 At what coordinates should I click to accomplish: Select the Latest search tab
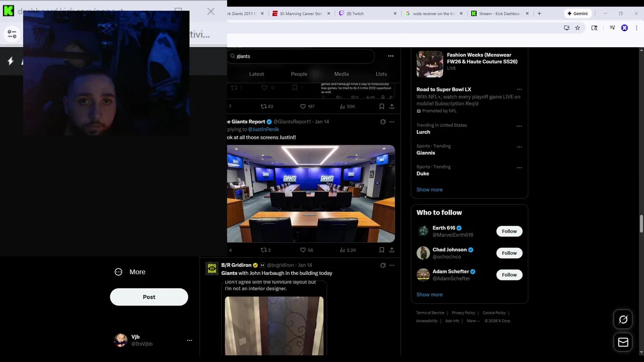point(257,74)
